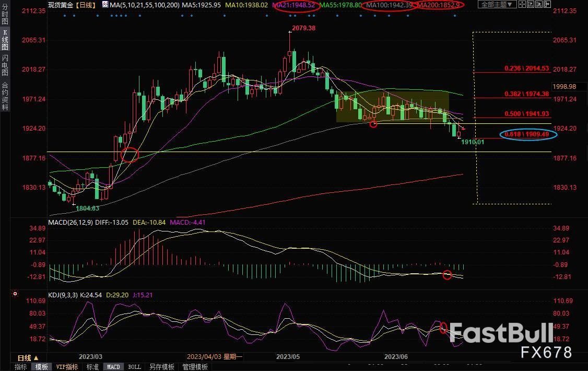This screenshot has height=371, width=588.
Task: Click the compress chart range icon
Action: [531, 5]
